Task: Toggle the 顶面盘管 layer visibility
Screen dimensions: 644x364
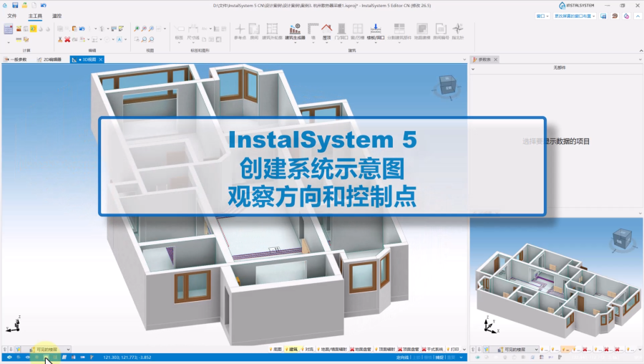Action: tap(409, 349)
